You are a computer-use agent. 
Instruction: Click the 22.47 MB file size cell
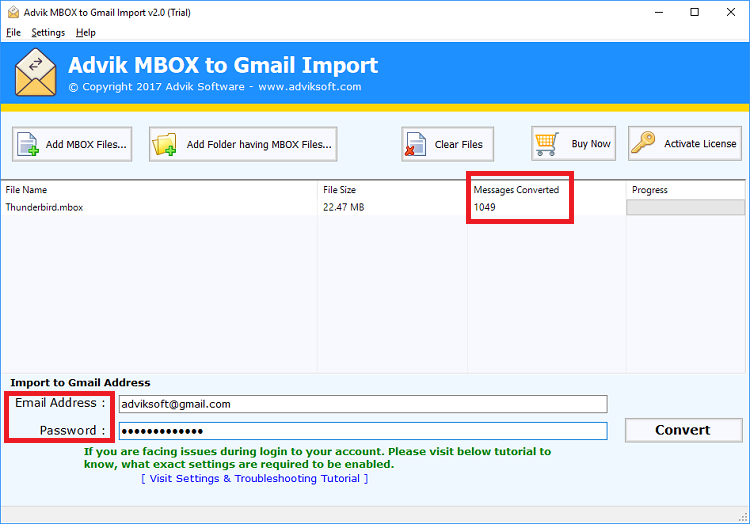pyautogui.click(x=343, y=207)
